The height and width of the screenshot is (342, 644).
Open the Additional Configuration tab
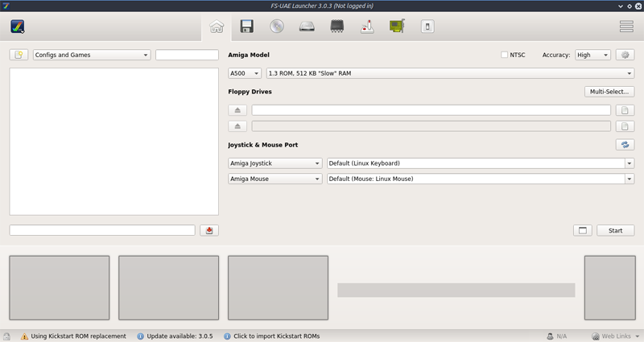pos(427,27)
